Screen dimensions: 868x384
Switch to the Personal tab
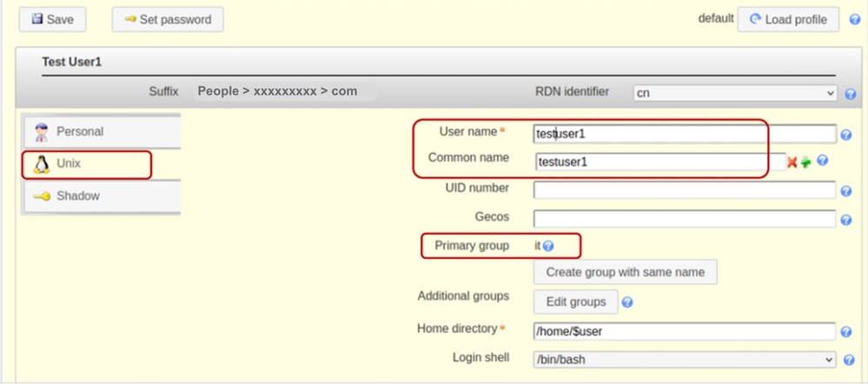102,132
